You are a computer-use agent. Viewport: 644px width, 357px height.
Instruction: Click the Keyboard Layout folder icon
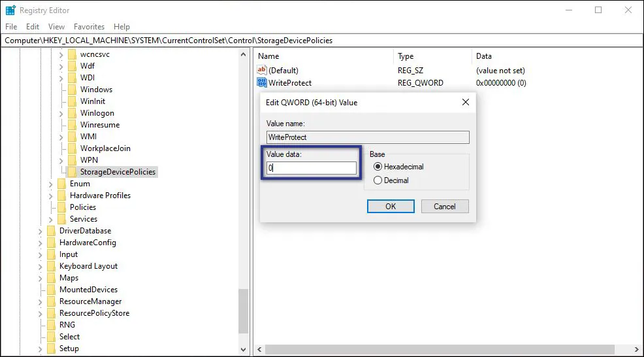pos(52,266)
